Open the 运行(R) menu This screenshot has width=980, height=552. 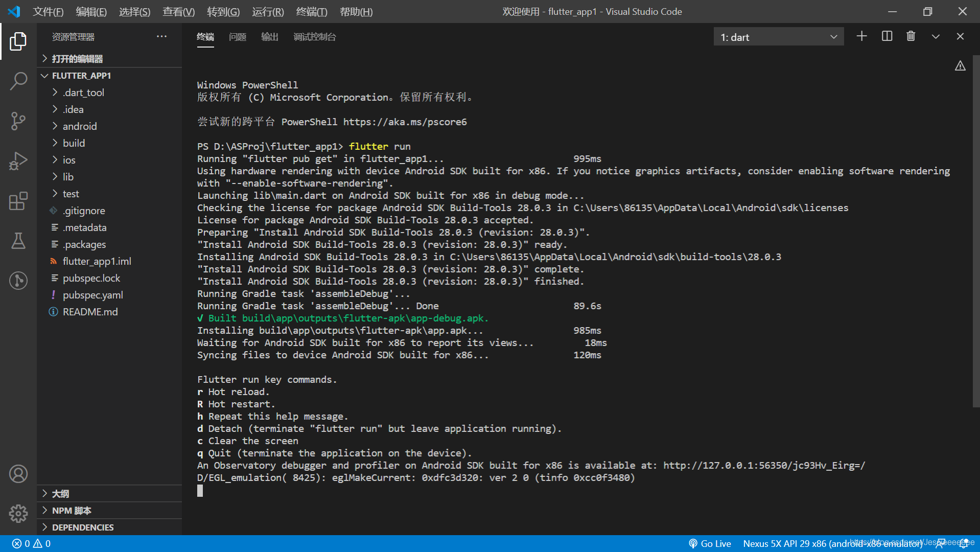(x=268, y=11)
